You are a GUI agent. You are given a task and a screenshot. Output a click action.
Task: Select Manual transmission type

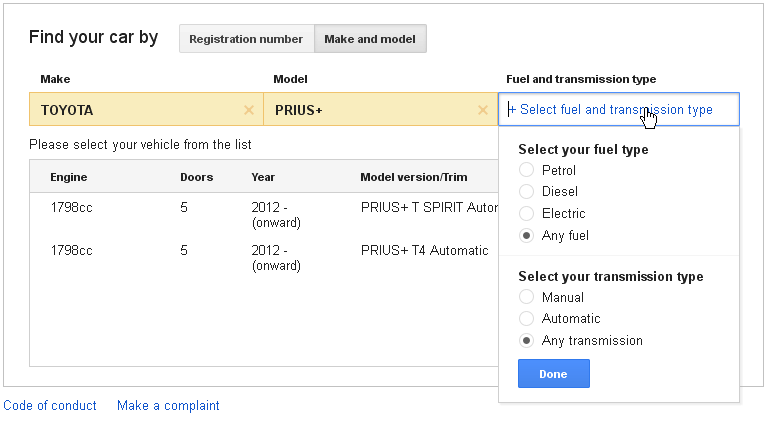pos(526,297)
